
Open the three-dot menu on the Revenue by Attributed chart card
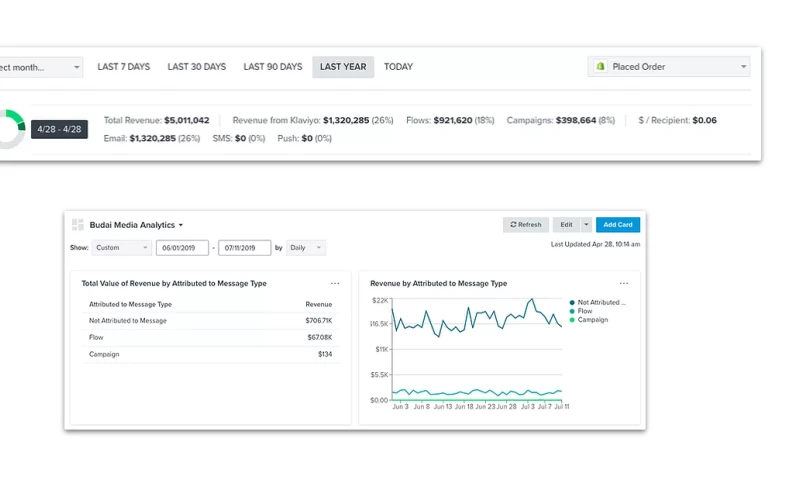[623, 283]
